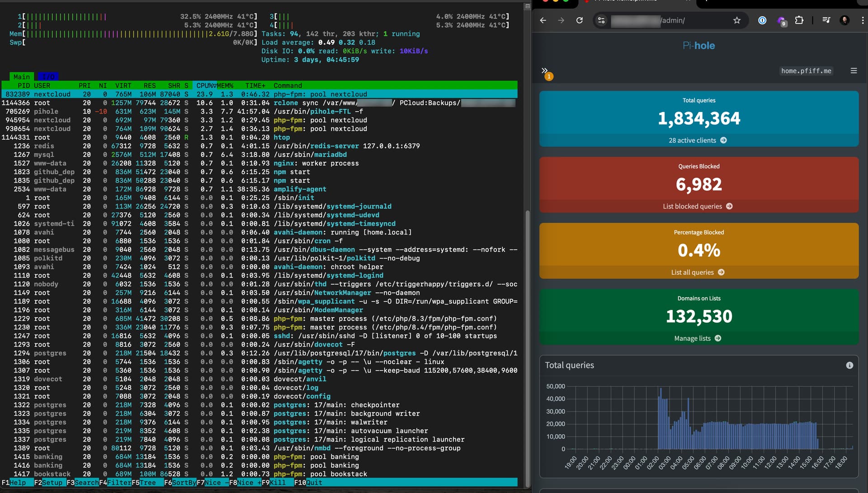The image size is (868, 493).
Task: Click the Domains on Lists count 132,530
Action: (x=698, y=317)
